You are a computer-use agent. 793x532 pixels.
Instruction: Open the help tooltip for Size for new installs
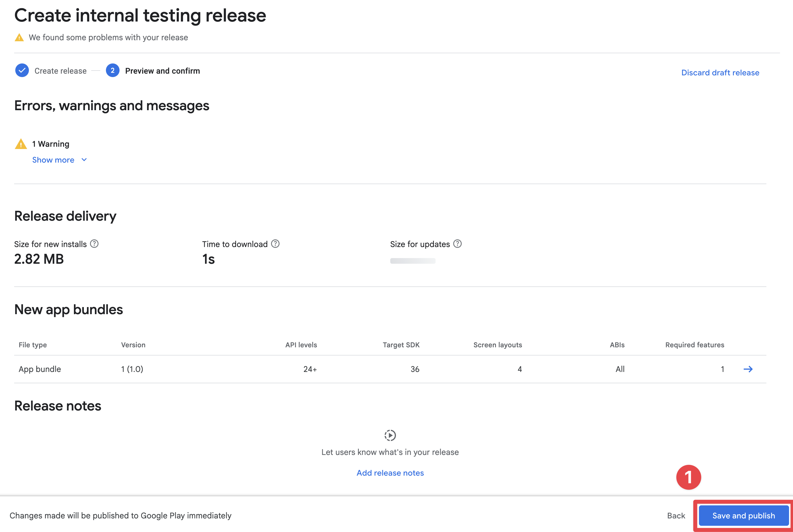click(94, 244)
